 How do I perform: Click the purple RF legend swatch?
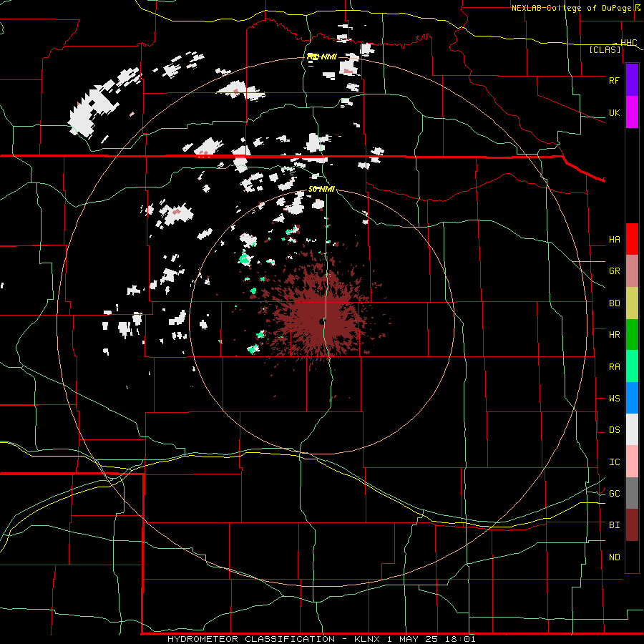(632, 80)
